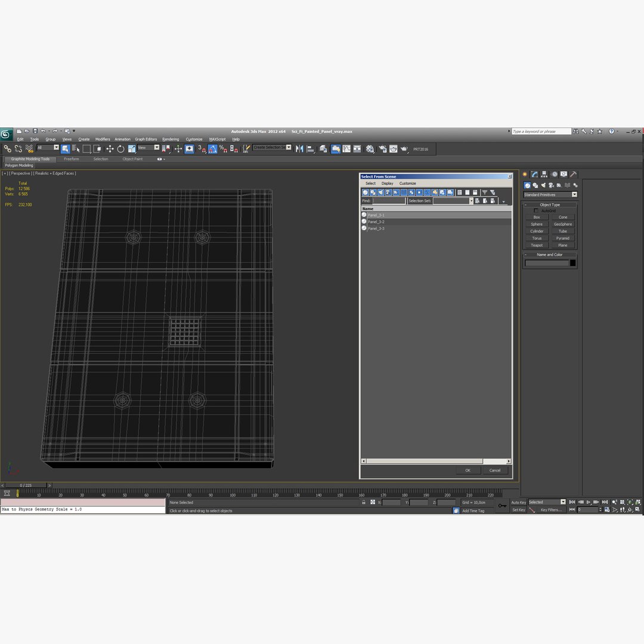Click the black object color swatch

point(572,263)
